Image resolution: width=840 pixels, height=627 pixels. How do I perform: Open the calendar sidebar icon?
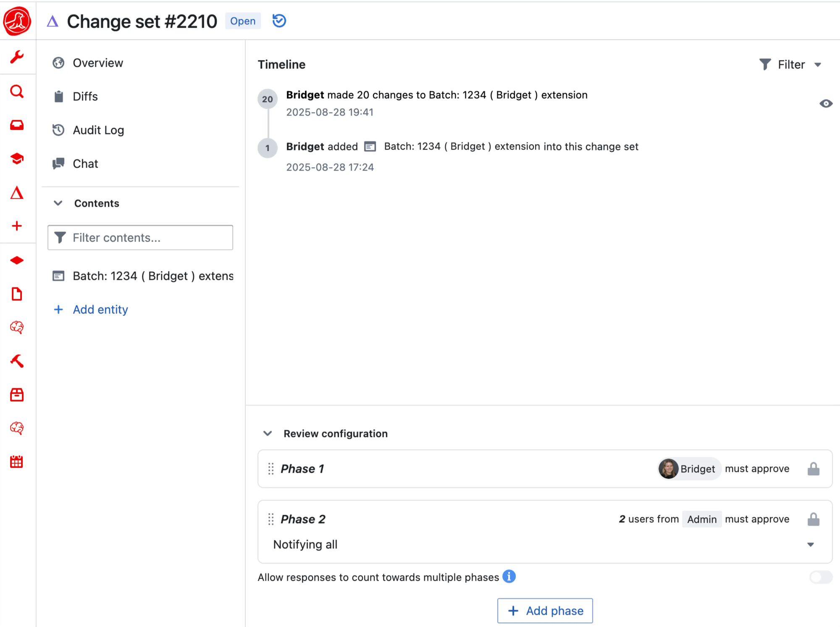pos(17,461)
